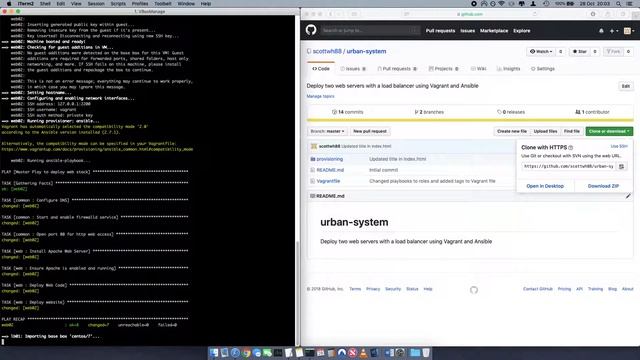Click the GitHub octocat logo
The height and width of the screenshot is (360, 640).
311,30
